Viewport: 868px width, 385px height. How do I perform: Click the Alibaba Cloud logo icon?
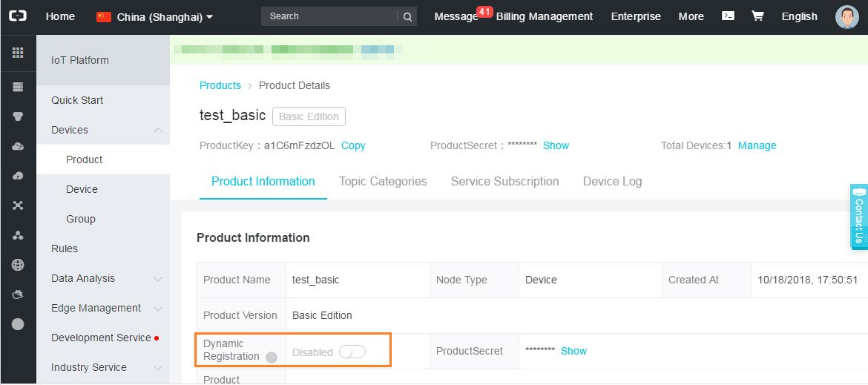coord(18,16)
